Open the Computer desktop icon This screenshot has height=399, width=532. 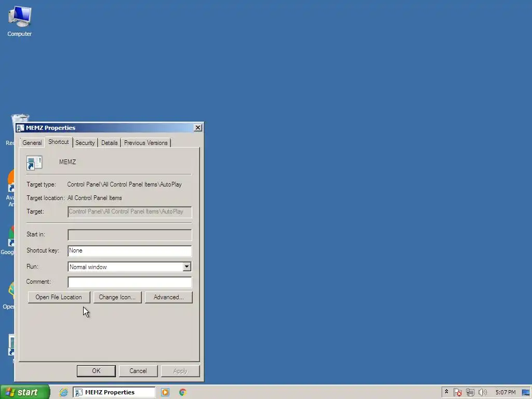coord(20,21)
